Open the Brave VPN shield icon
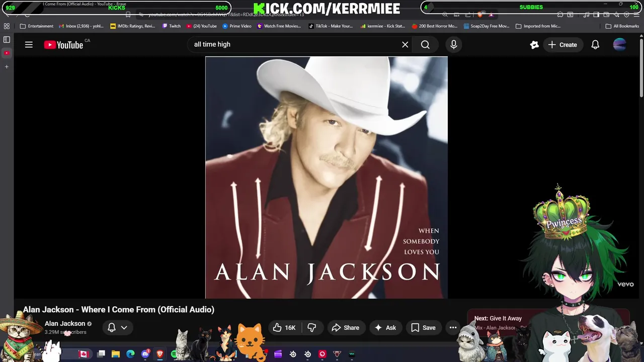Screen dimensions: 644x362 [x=626, y=15]
